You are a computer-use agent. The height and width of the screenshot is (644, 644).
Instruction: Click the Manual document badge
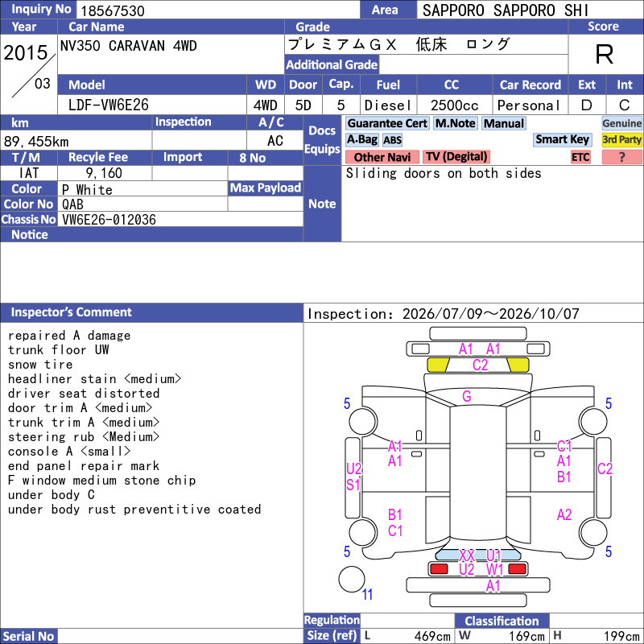click(504, 123)
